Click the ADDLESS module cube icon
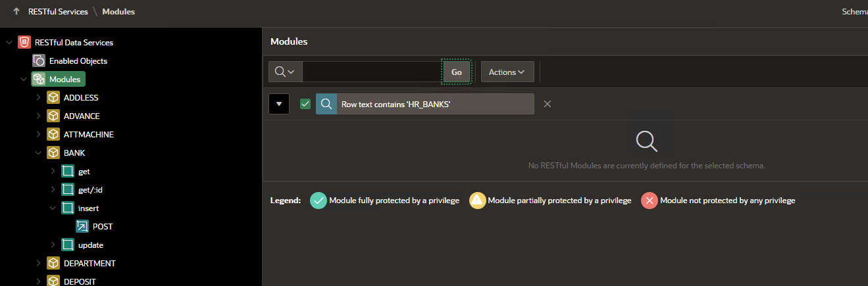The width and height of the screenshot is (868, 286). [x=53, y=97]
